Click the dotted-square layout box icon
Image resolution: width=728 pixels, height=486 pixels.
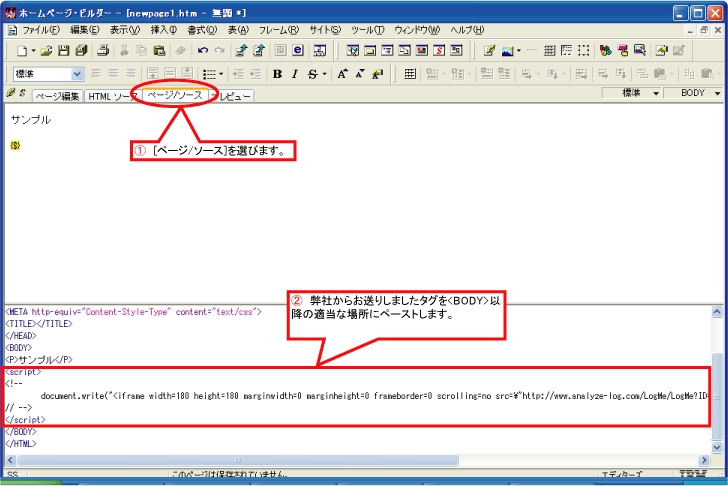pos(584,51)
